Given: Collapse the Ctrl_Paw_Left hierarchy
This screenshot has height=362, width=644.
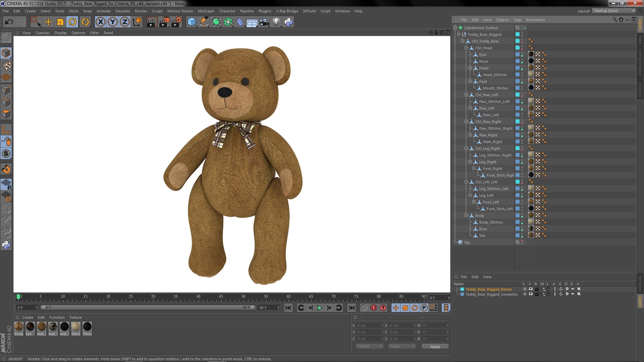Looking at the screenshot, I should point(466,95).
